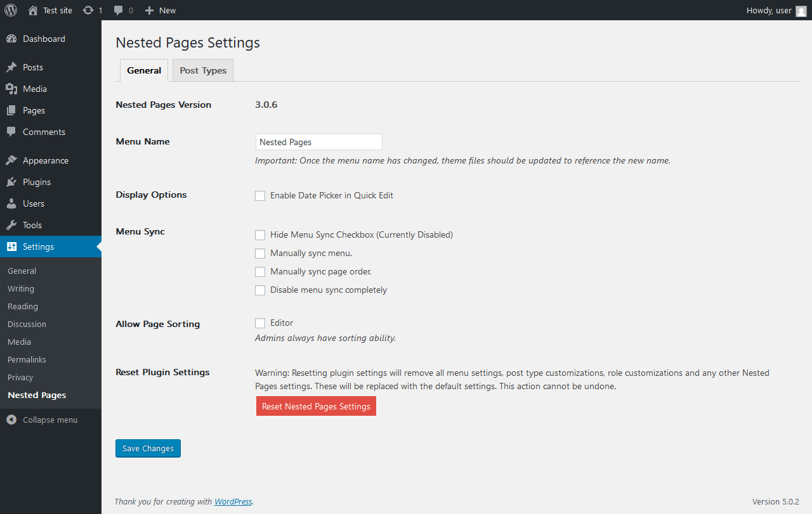The height and width of the screenshot is (514, 812).
Task: Open the comments bubble icon in admin bar
Action: click(x=118, y=10)
